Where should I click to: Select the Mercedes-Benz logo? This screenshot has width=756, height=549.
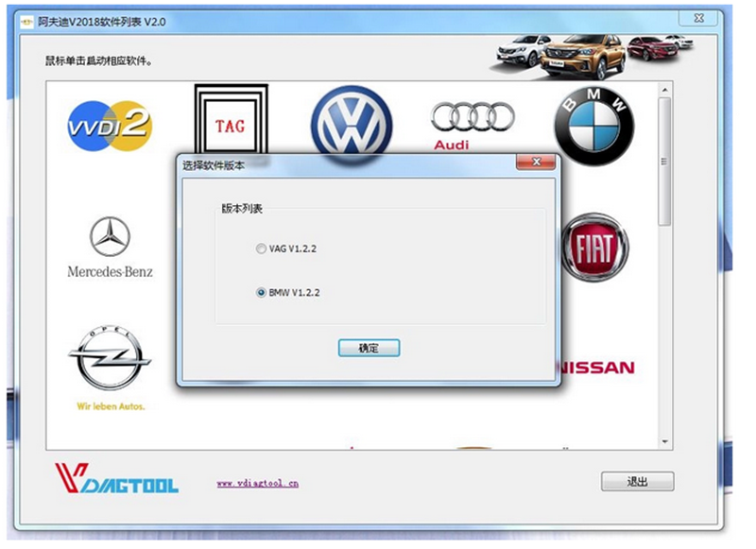coord(110,248)
